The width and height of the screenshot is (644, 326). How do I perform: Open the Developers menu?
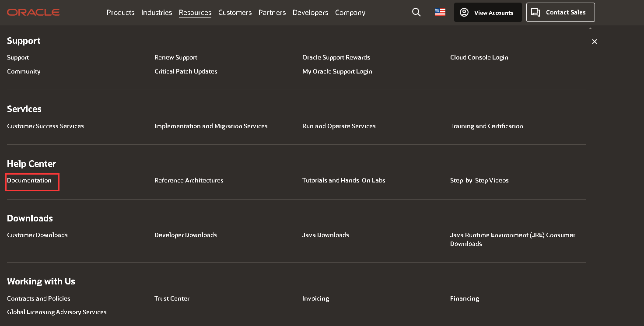click(311, 12)
